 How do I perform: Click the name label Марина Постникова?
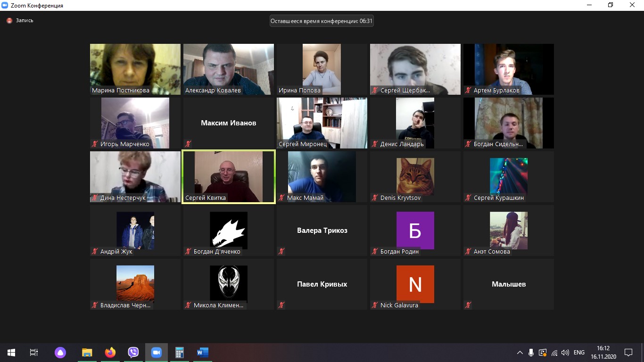(x=121, y=90)
